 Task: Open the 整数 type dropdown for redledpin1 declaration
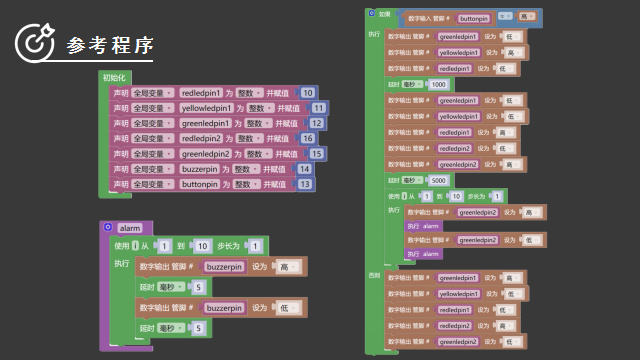click(x=248, y=93)
